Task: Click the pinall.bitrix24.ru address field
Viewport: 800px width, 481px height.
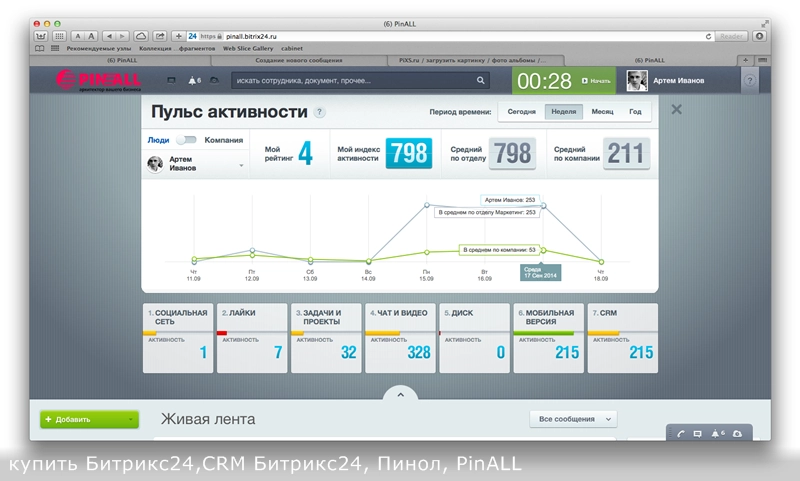Action: click(x=451, y=36)
